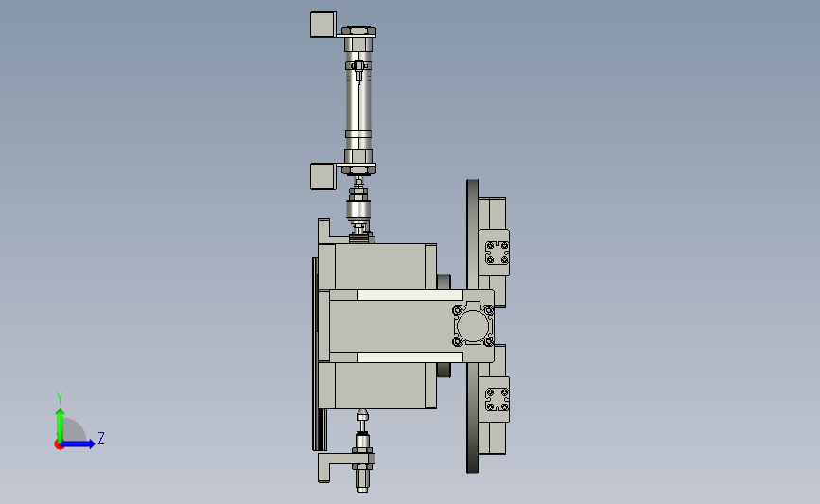Select the tall thin disc plate edge
Screen dimensions: 820x504
tap(472, 326)
